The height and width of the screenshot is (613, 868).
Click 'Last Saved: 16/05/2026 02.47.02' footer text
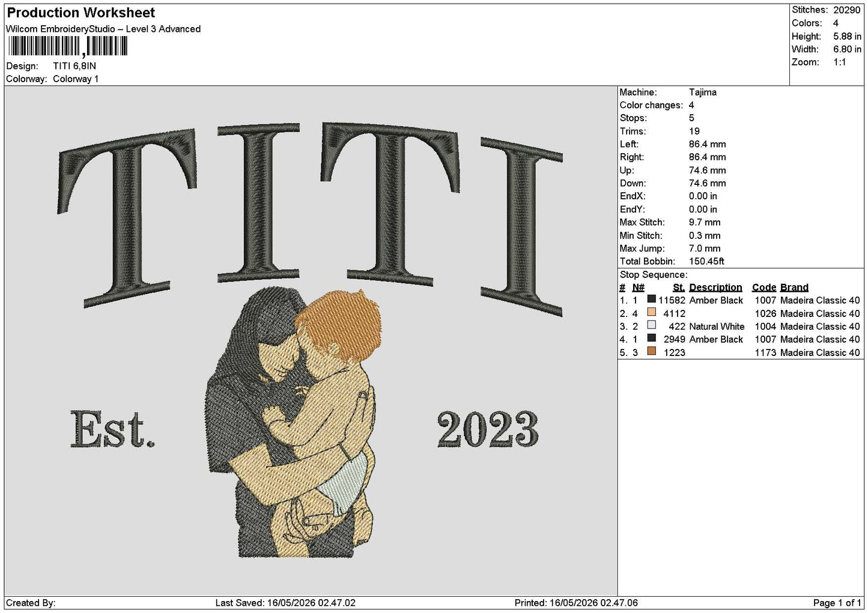click(x=285, y=603)
